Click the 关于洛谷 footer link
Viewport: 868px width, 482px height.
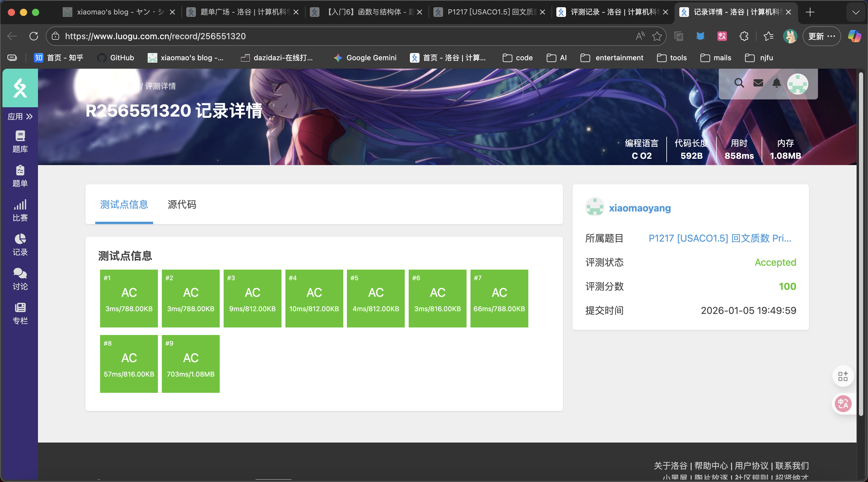[x=671, y=465]
